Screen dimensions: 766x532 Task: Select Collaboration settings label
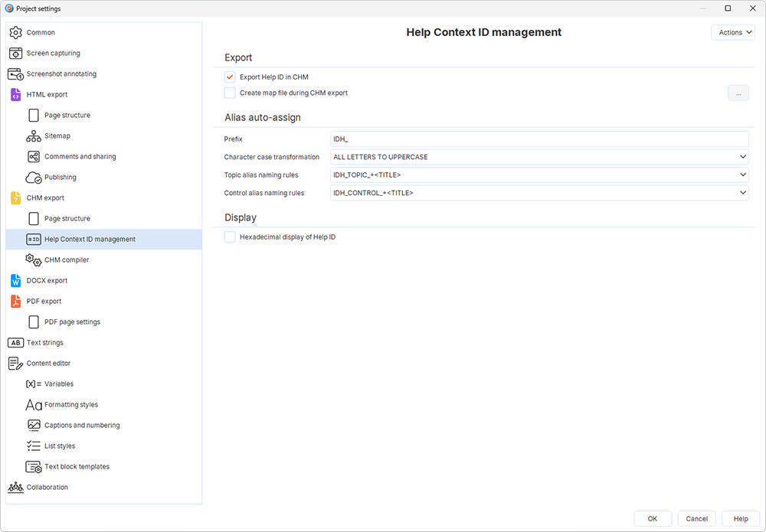(47, 487)
